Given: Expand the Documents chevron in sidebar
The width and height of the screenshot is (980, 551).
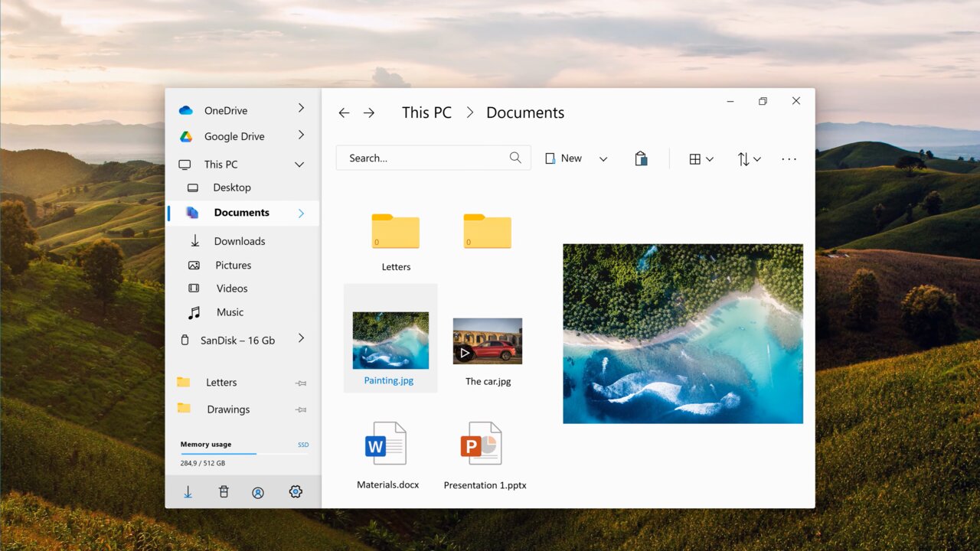Looking at the screenshot, I should (301, 214).
